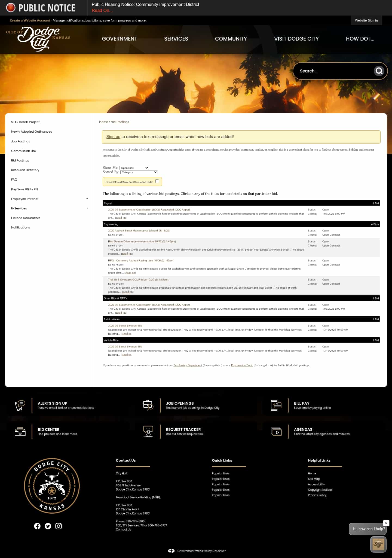Screen dimensions: 392x558
Task: Open Commission Link in sidebar
Action: [24, 151]
